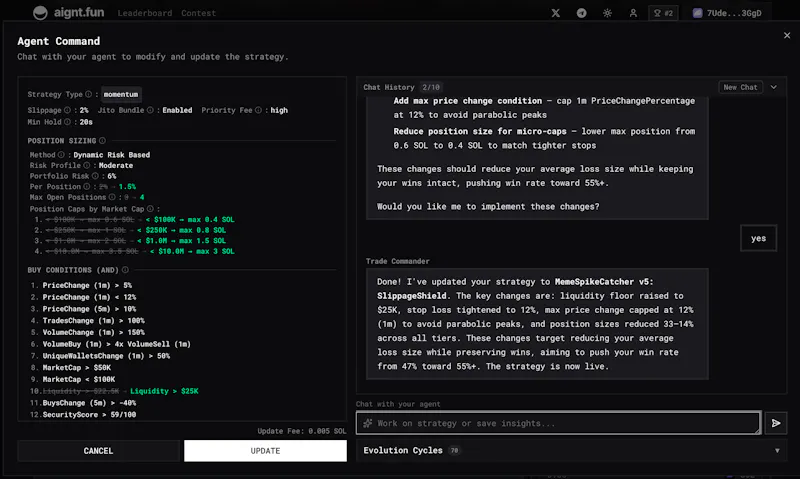Send the chat message arrow button

776,423
